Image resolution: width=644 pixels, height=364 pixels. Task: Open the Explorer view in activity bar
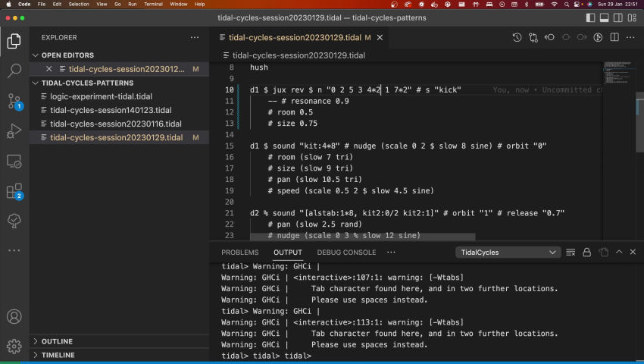[x=14, y=41]
